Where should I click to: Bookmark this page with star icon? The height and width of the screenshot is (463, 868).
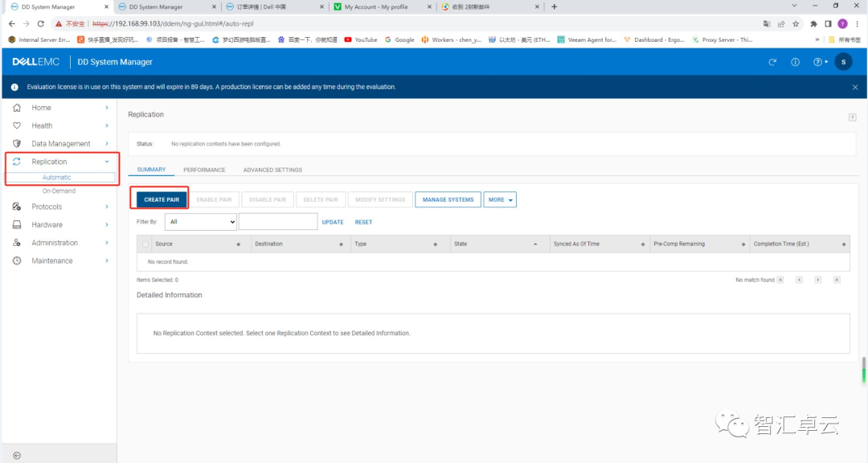click(796, 24)
